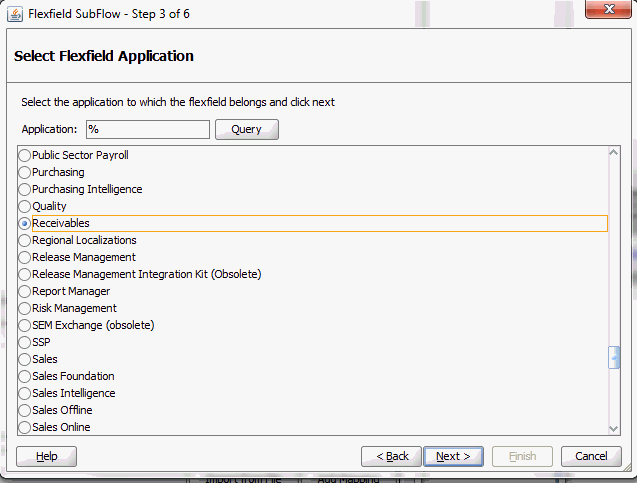
Task: Open Help for this wizard
Action: click(46, 456)
